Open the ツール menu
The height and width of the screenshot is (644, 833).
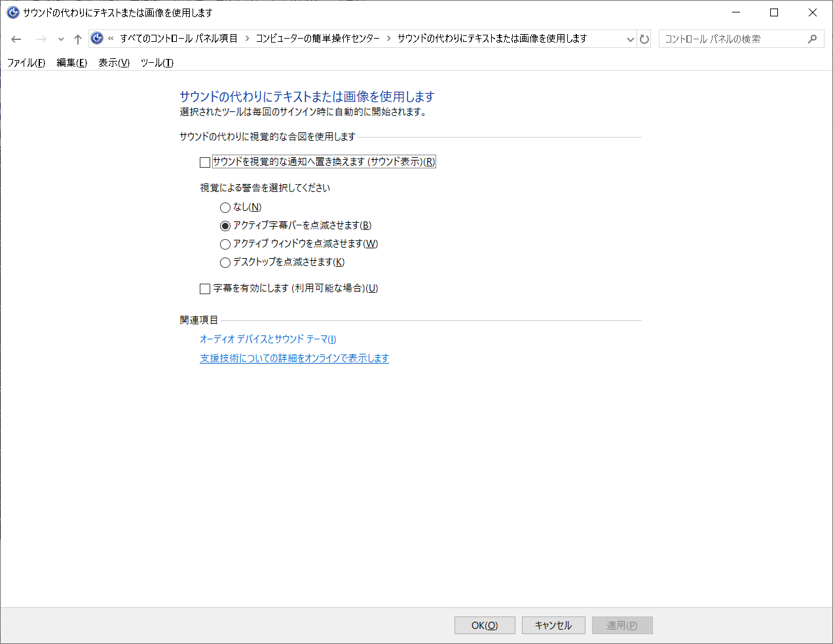pyautogui.click(x=156, y=63)
